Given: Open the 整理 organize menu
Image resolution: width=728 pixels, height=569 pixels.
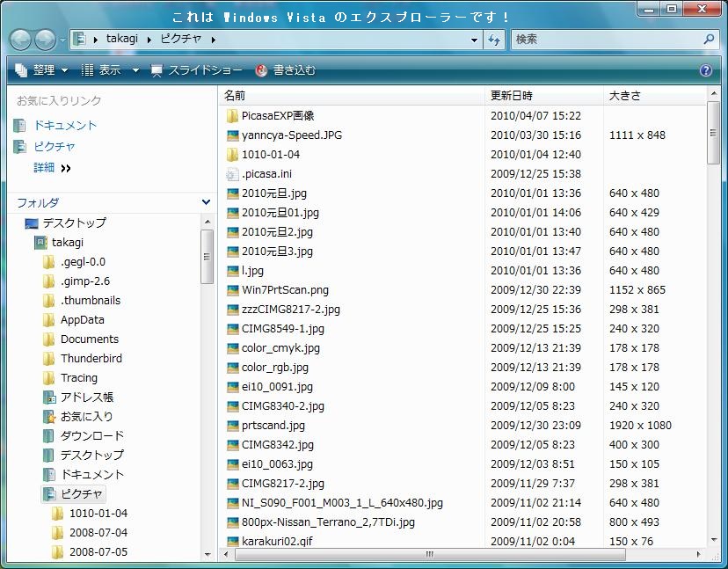Looking at the screenshot, I should coord(41,70).
